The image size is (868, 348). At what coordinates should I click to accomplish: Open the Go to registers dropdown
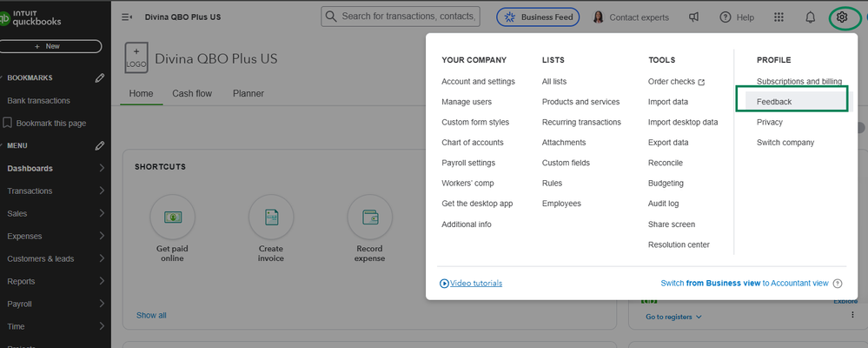(673, 317)
